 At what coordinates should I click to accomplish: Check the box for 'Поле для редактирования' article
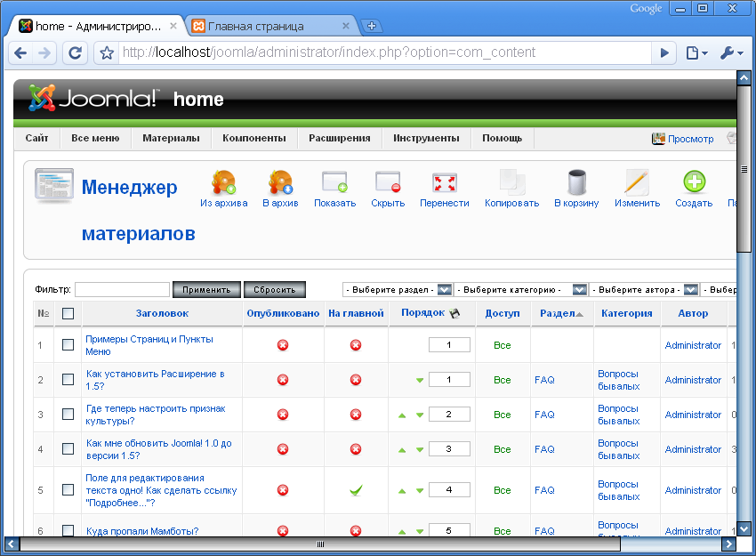click(68, 490)
